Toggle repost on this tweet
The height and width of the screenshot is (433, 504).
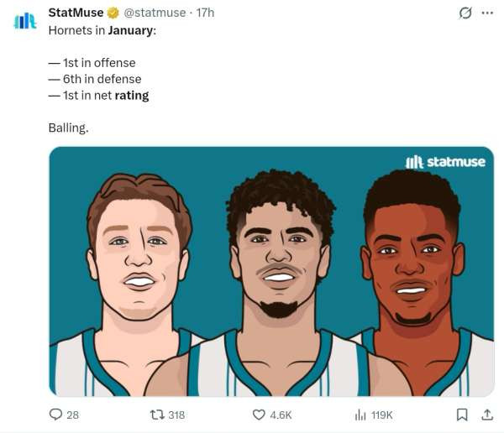tap(156, 415)
